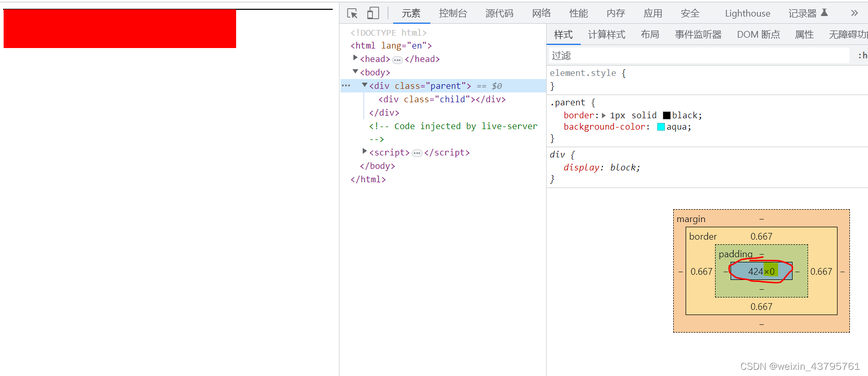This screenshot has width=868, height=376.
Task: Collapse the body element node
Action: pyautogui.click(x=355, y=71)
